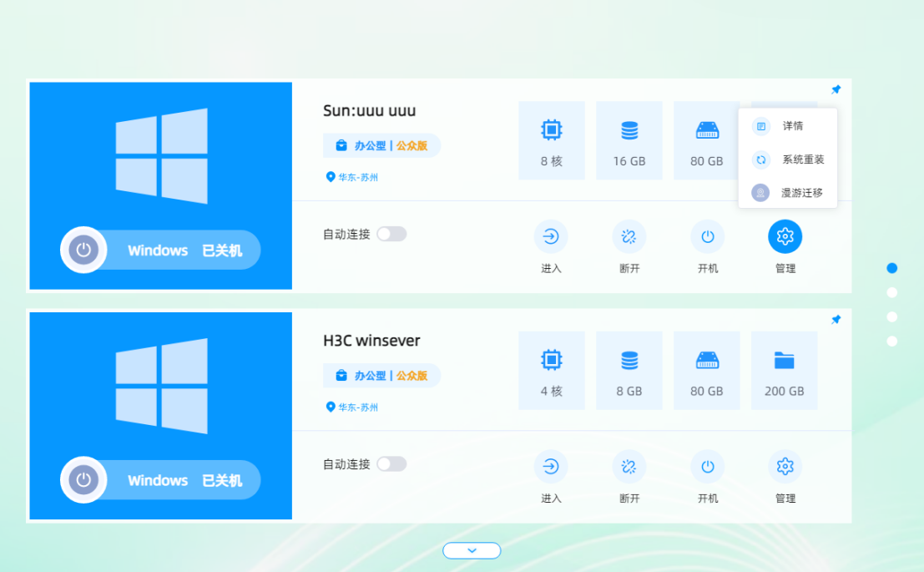The height and width of the screenshot is (572, 924).
Task: Click 4 核 CPU tile of H3C winsever
Action: tap(552, 370)
